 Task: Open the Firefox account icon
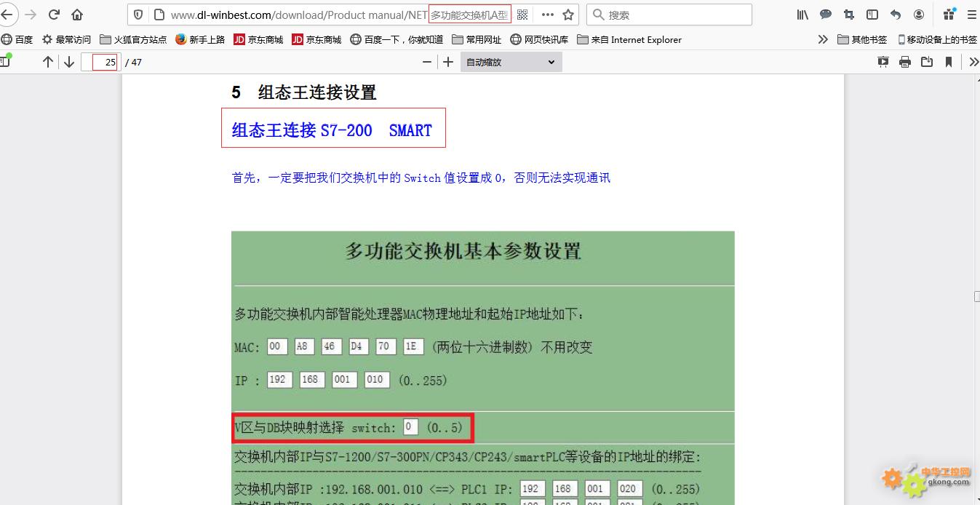[x=919, y=15]
